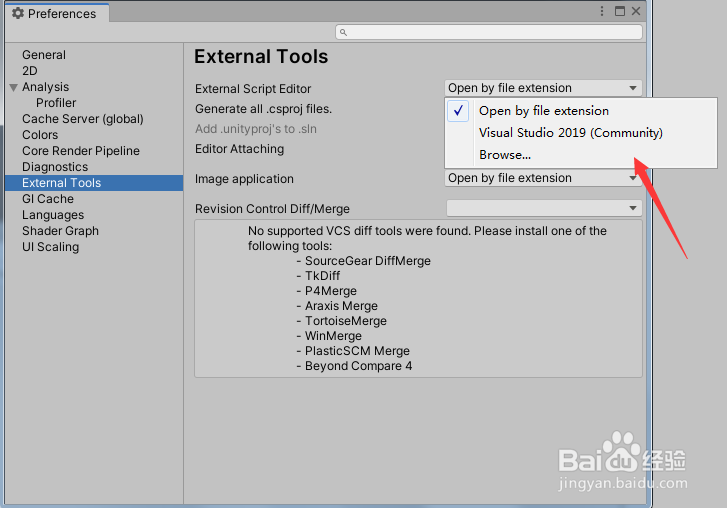
Task: Open the External Script Editor dropdown
Action: click(543, 88)
